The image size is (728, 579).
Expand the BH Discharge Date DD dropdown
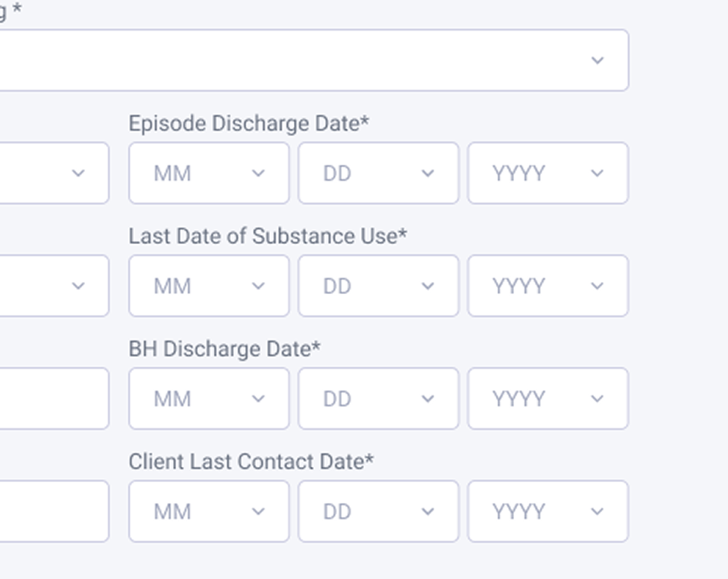pyautogui.click(x=378, y=398)
